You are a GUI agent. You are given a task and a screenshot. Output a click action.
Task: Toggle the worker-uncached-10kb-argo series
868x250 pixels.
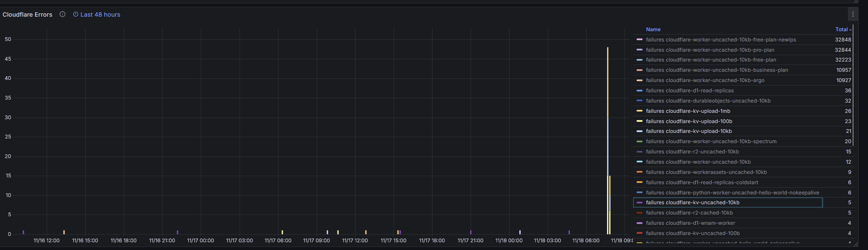point(705,80)
